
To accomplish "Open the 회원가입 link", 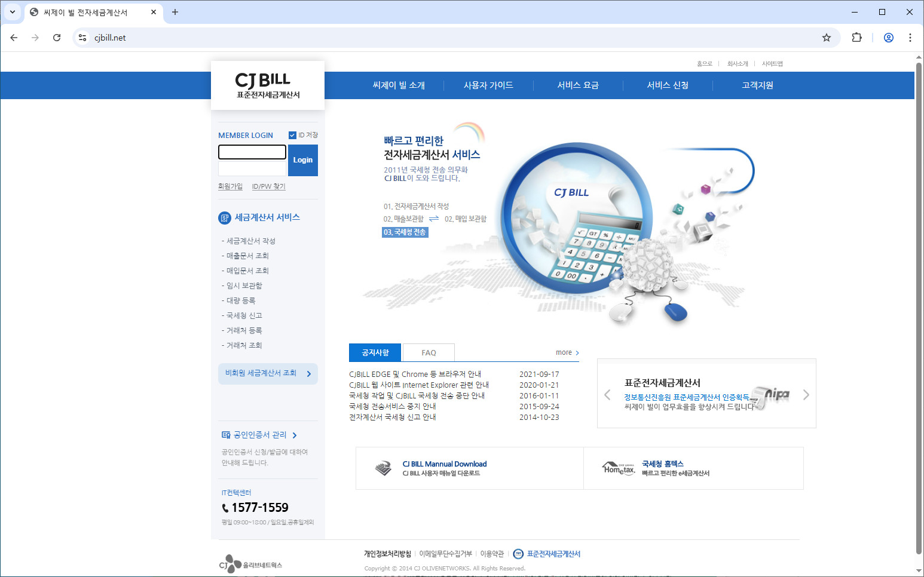I will coord(230,186).
